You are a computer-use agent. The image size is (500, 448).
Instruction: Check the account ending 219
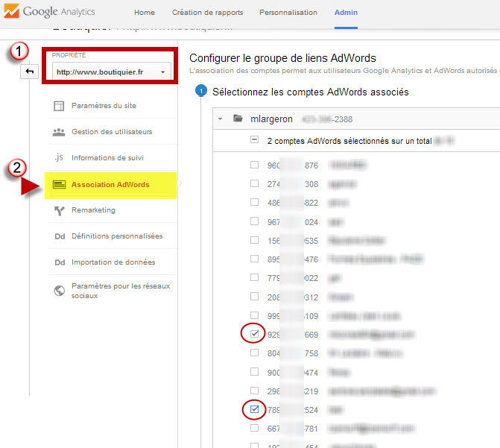[254, 391]
